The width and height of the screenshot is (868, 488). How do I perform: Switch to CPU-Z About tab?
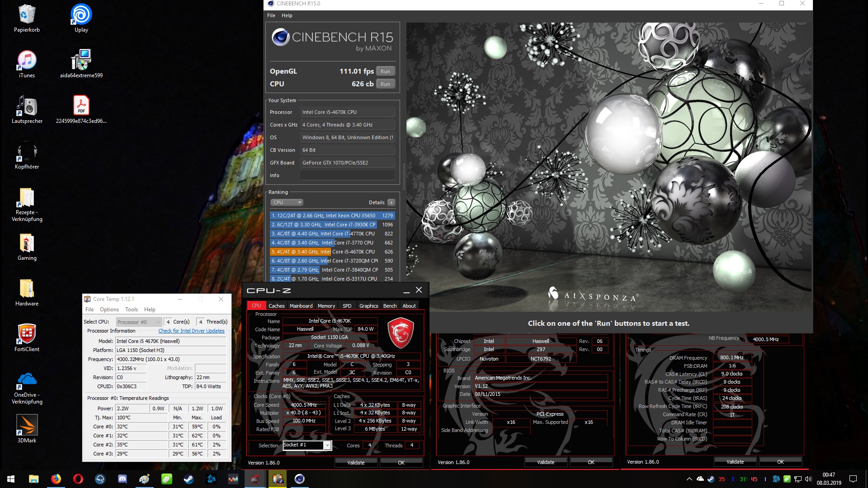pyautogui.click(x=409, y=306)
